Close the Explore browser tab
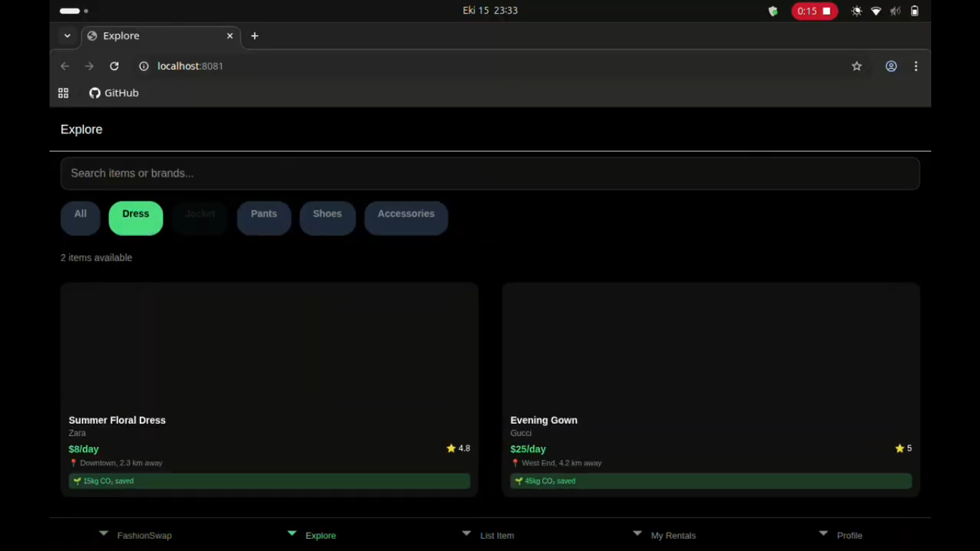This screenshot has height=551, width=980. tap(230, 36)
